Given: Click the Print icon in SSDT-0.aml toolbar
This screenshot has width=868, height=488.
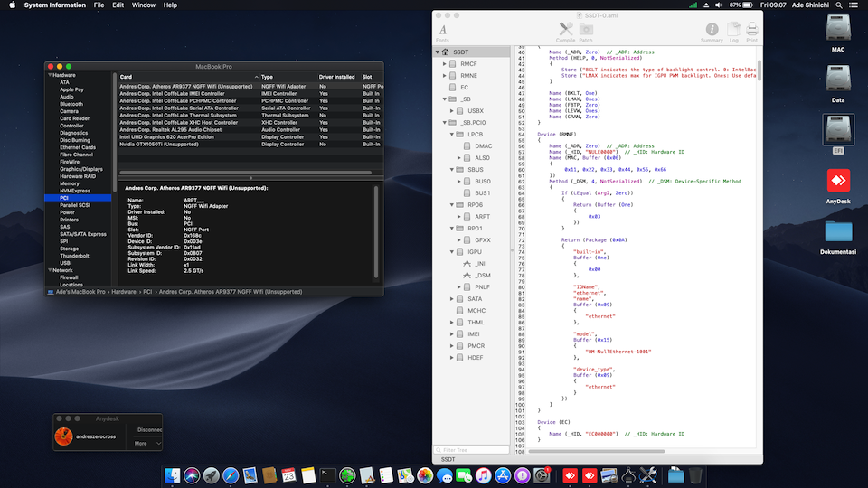Looking at the screenshot, I should [751, 33].
